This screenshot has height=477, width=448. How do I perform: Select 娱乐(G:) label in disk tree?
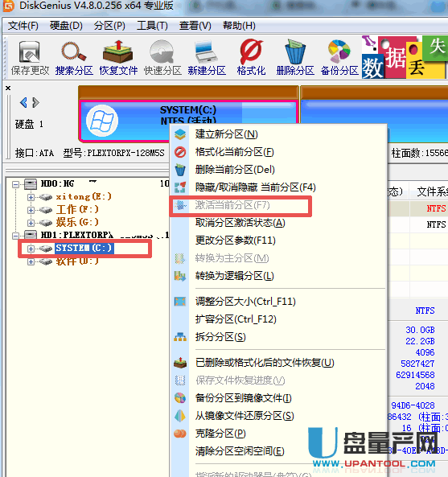[x=77, y=222]
